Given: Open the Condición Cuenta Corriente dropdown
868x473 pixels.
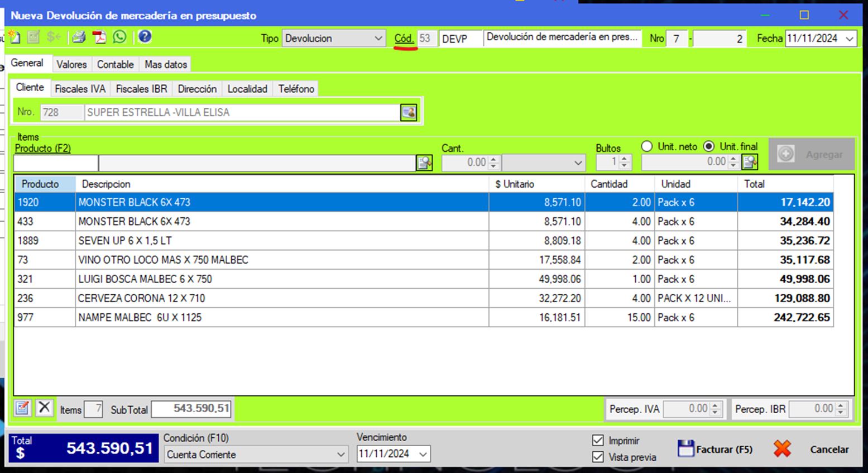Looking at the screenshot, I should point(341,455).
